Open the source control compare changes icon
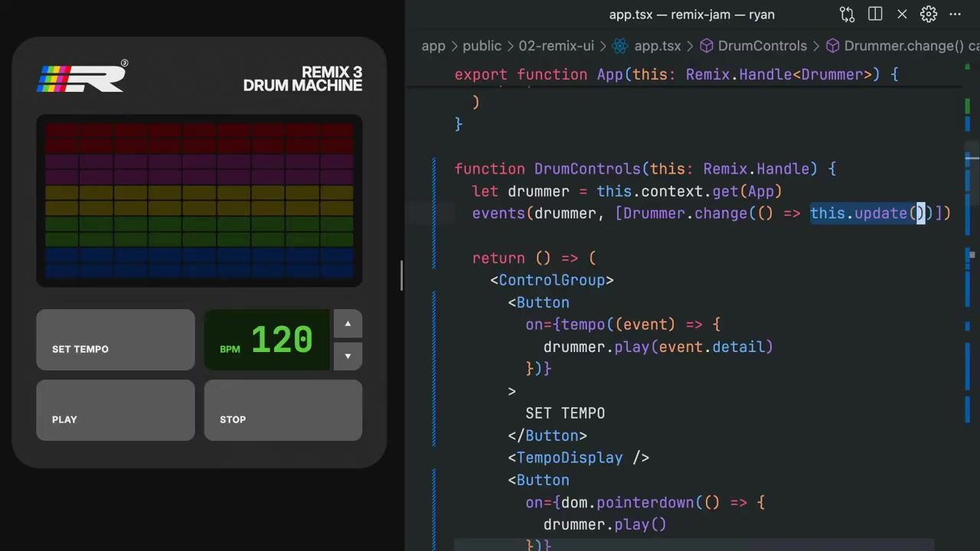This screenshot has height=551, width=980. [847, 15]
